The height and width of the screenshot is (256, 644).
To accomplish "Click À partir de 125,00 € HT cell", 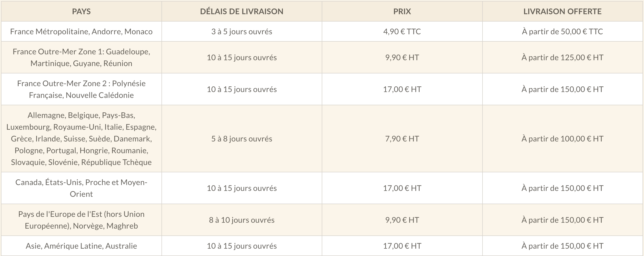I will [x=563, y=58].
